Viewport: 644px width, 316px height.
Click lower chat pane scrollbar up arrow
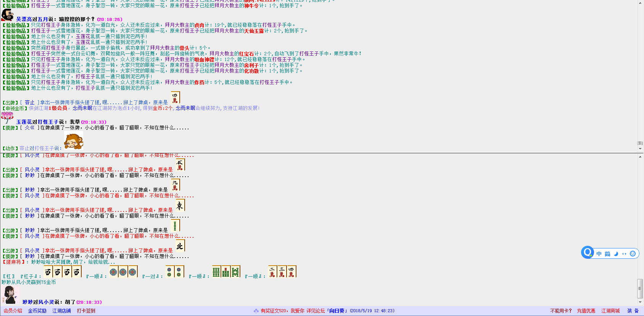point(640,157)
